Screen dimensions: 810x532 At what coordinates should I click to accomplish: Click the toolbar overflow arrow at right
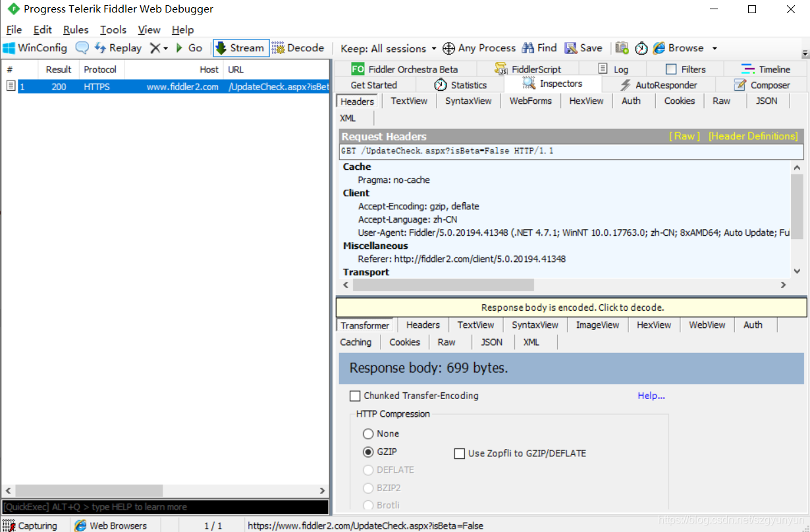[x=805, y=53]
